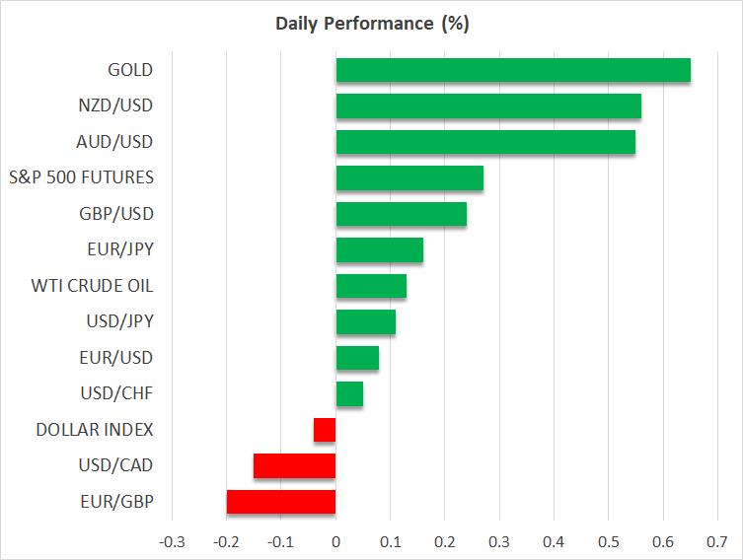Click the EUR/USD bar

point(357,358)
